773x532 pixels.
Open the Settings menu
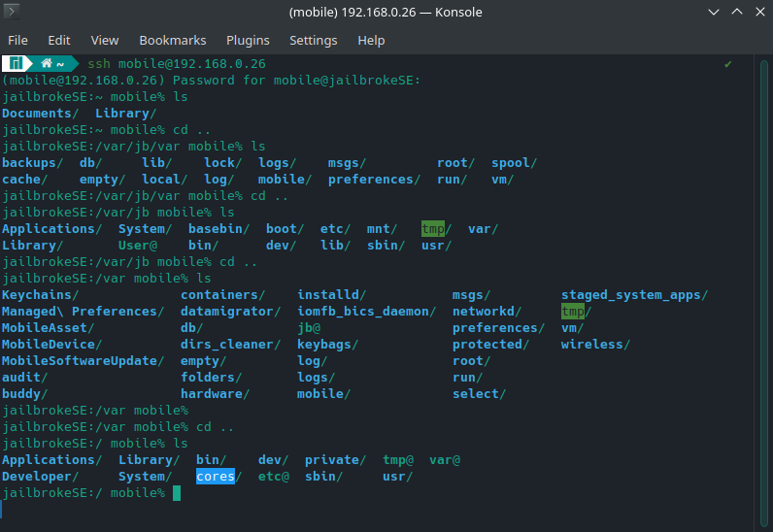pos(313,40)
